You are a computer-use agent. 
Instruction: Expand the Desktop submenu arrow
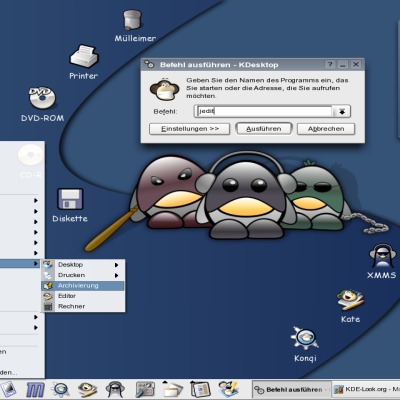click(117, 265)
